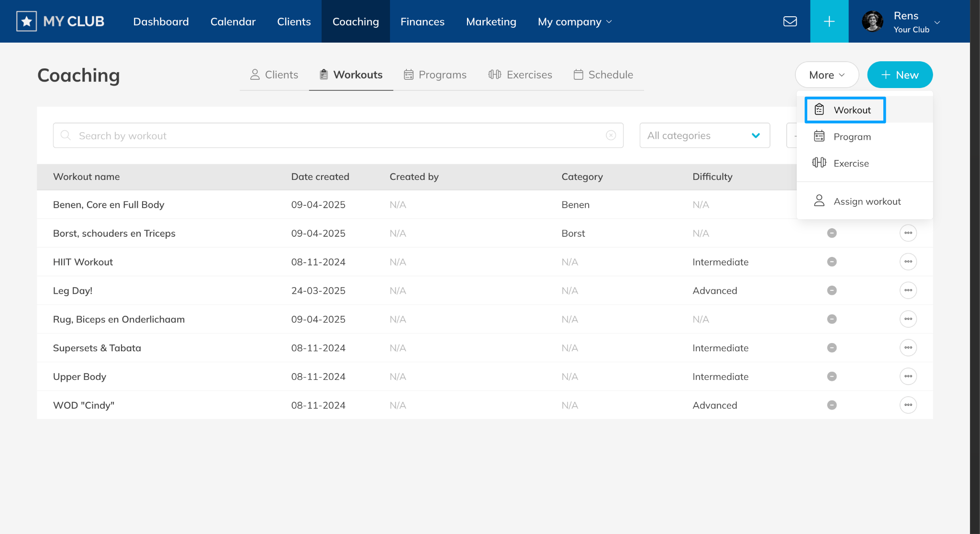Open the Benen, Core en Full Body workout
The width and height of the screenshot is (980, 534).
(x=109, y=205)
